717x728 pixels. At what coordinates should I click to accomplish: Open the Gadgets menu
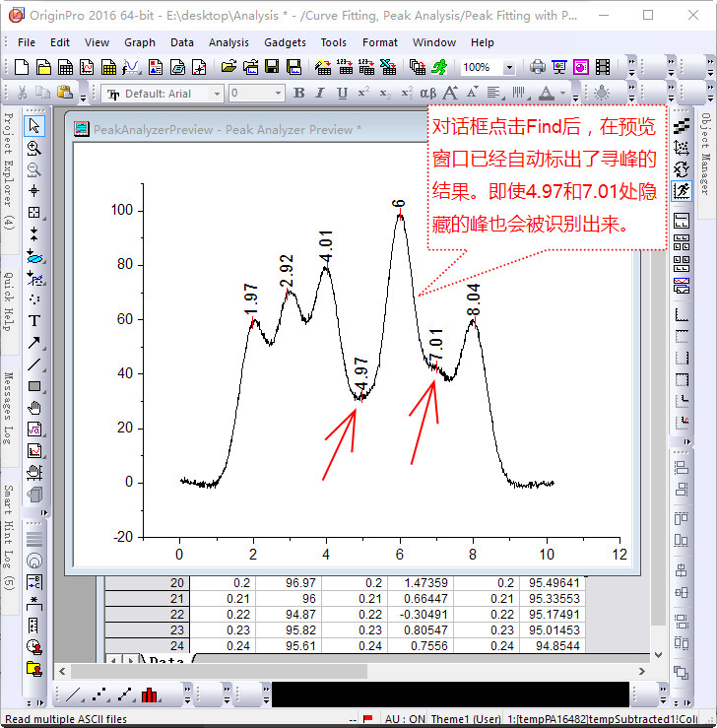coord(285,42)
